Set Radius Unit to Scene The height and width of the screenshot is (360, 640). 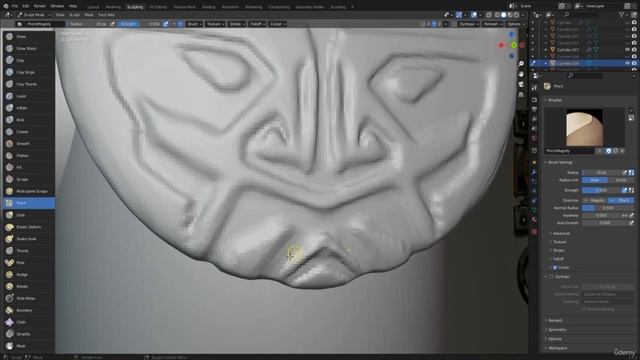coord(621,180)
